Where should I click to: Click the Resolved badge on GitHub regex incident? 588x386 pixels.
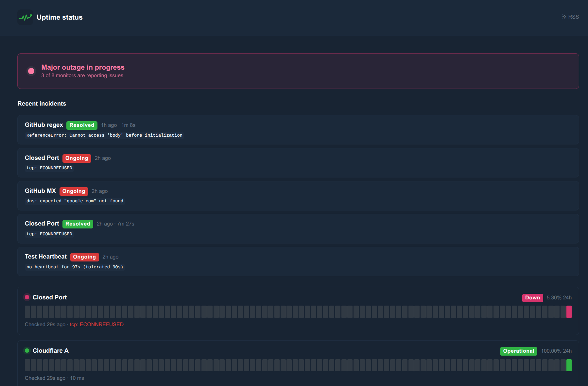(82, 125)
